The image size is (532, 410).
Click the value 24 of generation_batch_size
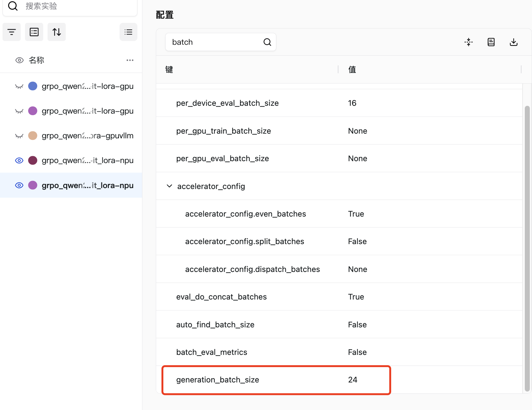click(353, 380)
